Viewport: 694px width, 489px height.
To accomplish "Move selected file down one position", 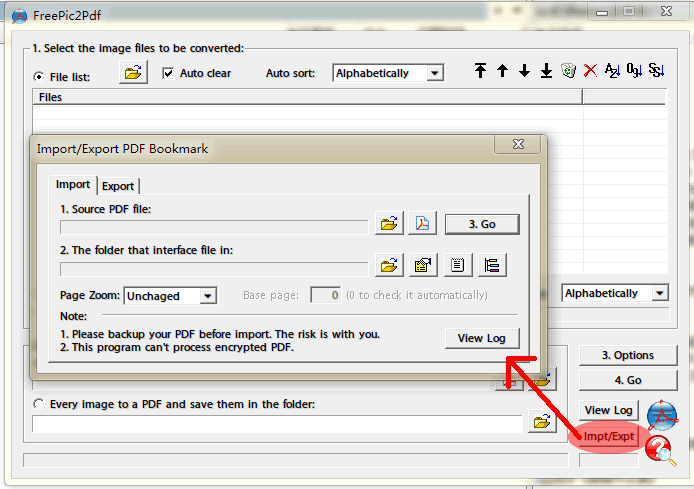I will (x=524, y=70).
